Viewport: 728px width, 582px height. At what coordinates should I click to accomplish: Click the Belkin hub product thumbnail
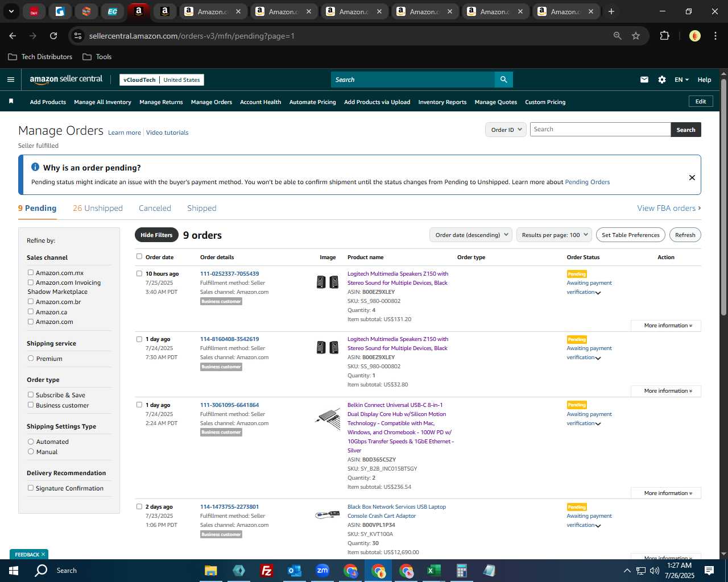point(328,418)
